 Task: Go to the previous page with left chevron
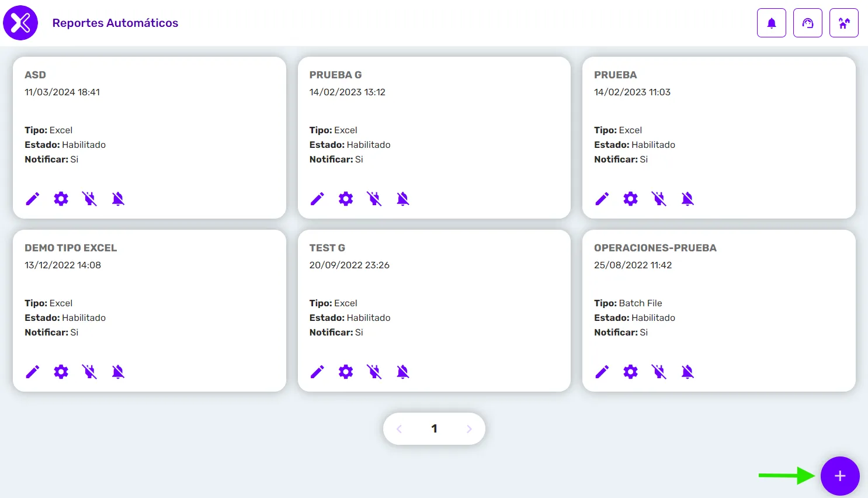(x=400, y=428)
